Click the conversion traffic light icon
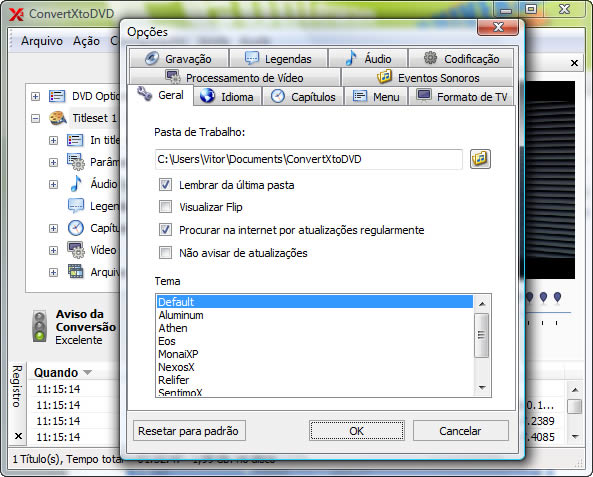This screenshot has height=477, width=593. pyautogui.click(x=40, y=326)
